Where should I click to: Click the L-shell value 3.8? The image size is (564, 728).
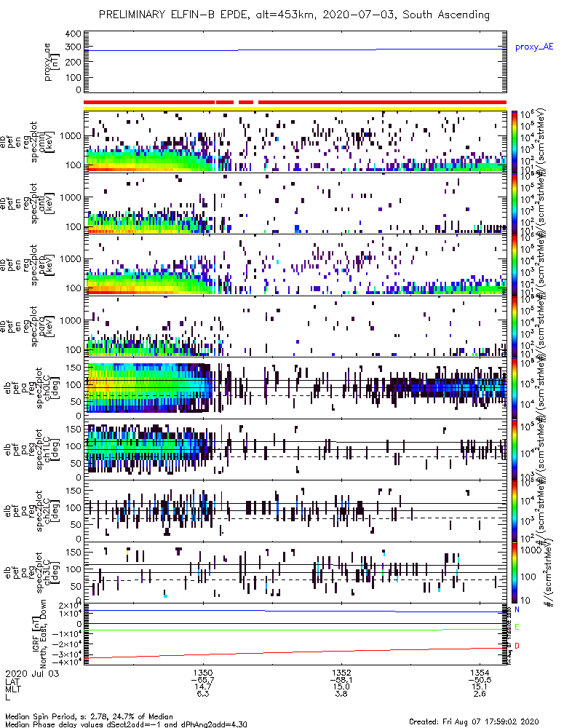coord(341,694)
